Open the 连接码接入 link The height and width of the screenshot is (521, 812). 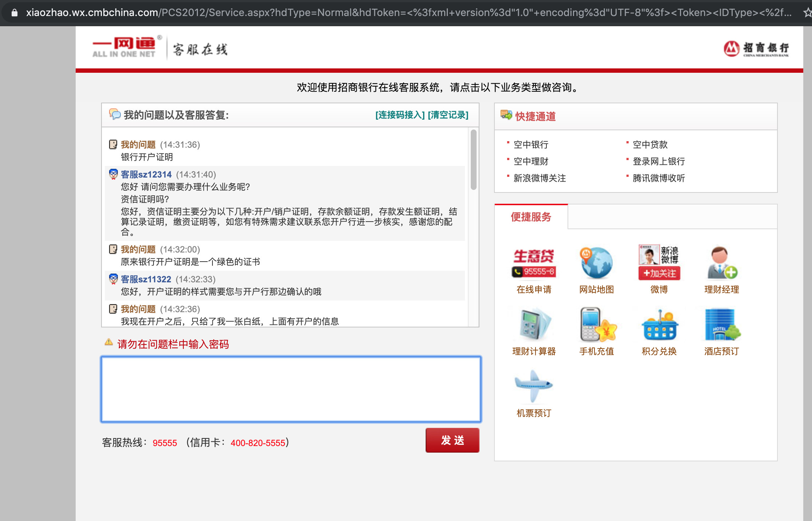399,115
